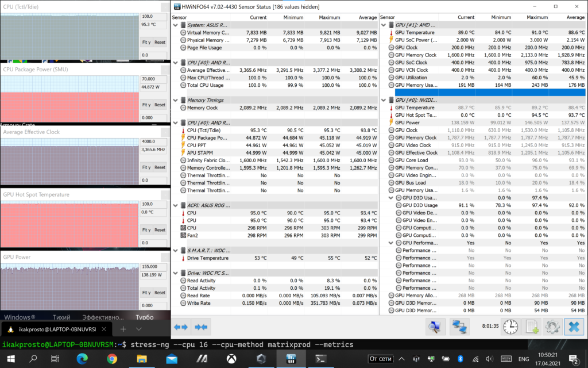588x368 pixels.
Task: Click the 70.000 max field in CPU Package Power graph
Action: coord(153,79)
